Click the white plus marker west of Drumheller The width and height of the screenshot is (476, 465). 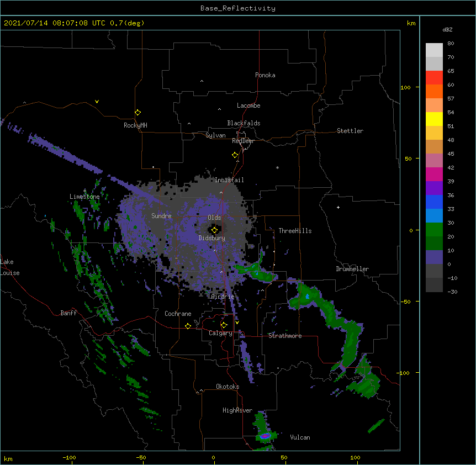tap(338, 207)
